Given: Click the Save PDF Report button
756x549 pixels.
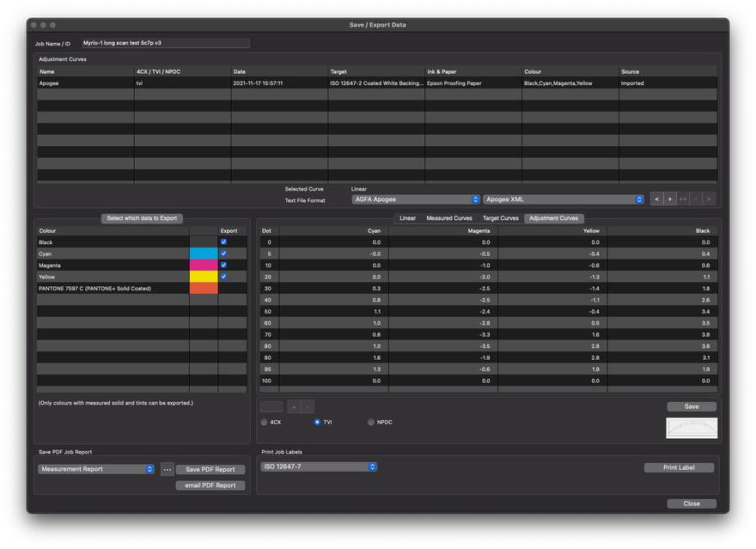Looking at the screenshot, I should pyautogui.click(x=212, y=469).
